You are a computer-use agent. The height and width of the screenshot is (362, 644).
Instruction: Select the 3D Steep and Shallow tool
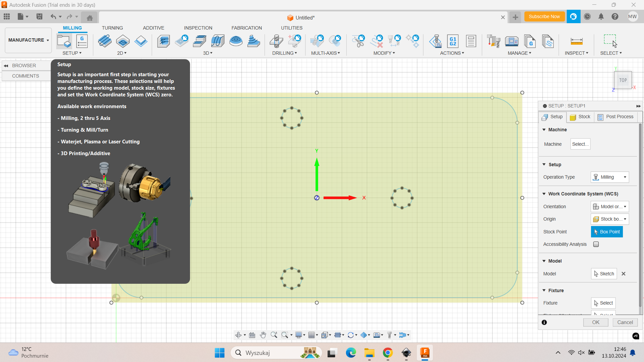(182, 41)
